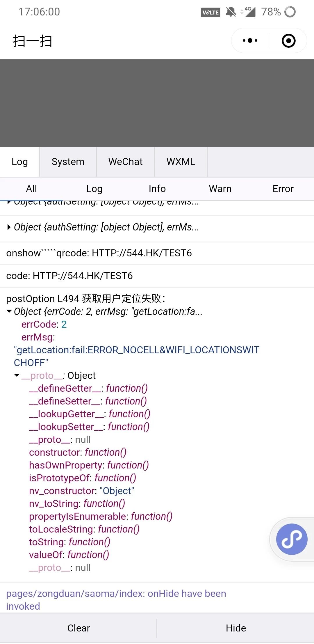Tap the 17:06:00 clock in status bar

pos(39,12)
